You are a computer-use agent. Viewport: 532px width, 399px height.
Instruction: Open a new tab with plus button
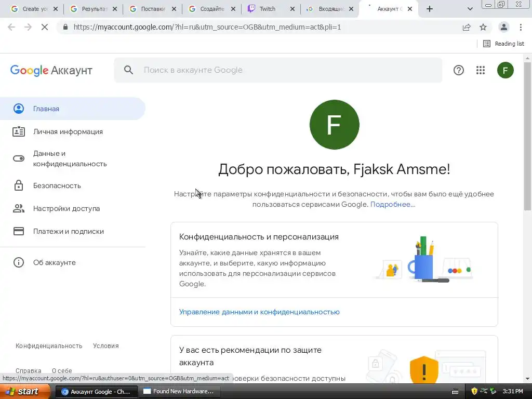430,9
